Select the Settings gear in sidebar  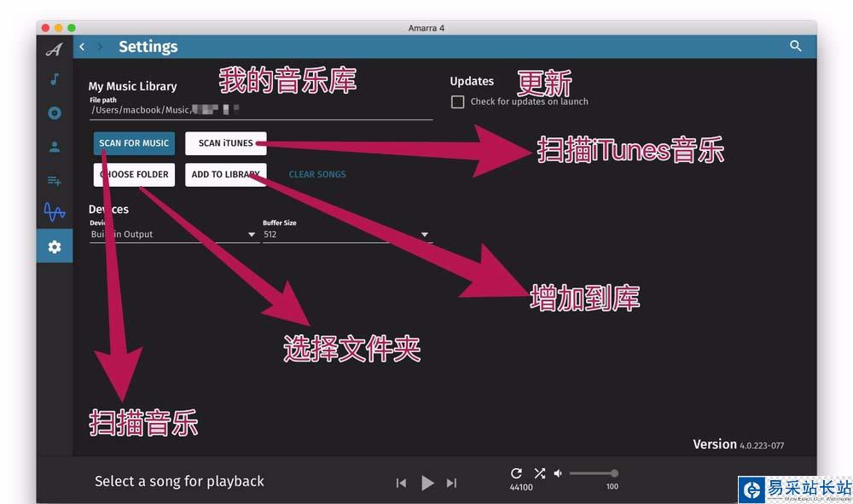point(55,246)
